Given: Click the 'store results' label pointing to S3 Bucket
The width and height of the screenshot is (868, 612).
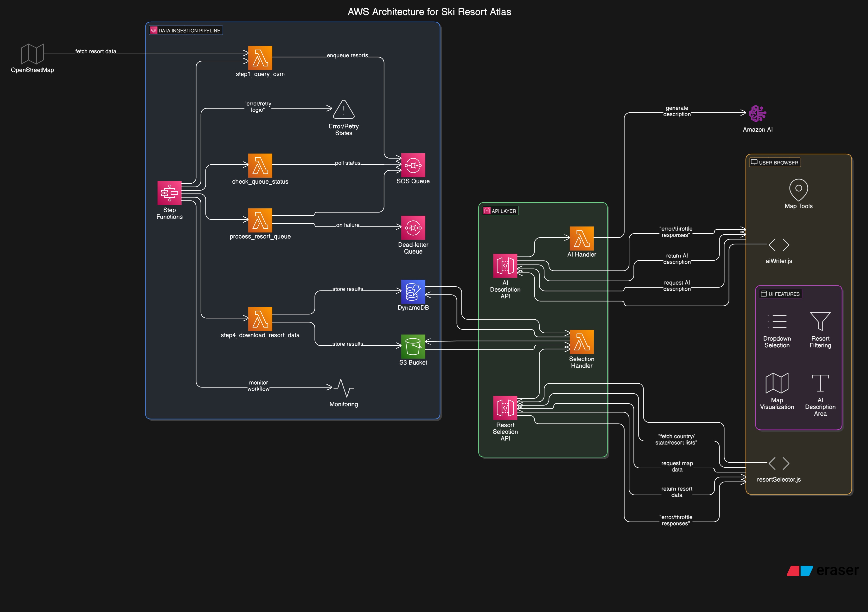Looking at the screenshot, I should pos(347,344).
